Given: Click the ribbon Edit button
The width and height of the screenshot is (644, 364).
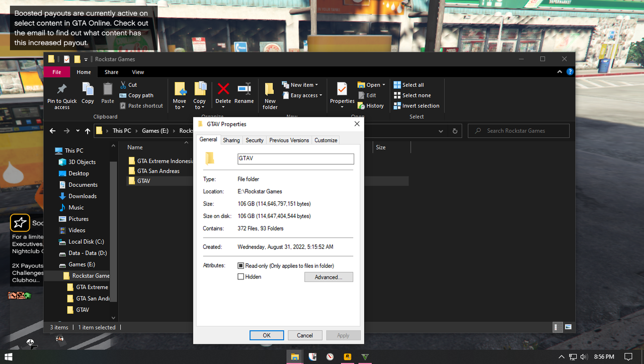Looking at the screenshot, I should pos(367,95).
